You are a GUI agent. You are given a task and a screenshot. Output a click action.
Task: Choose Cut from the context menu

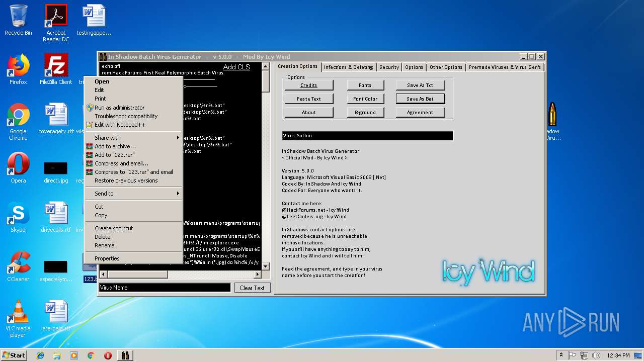tap(133, 207)
